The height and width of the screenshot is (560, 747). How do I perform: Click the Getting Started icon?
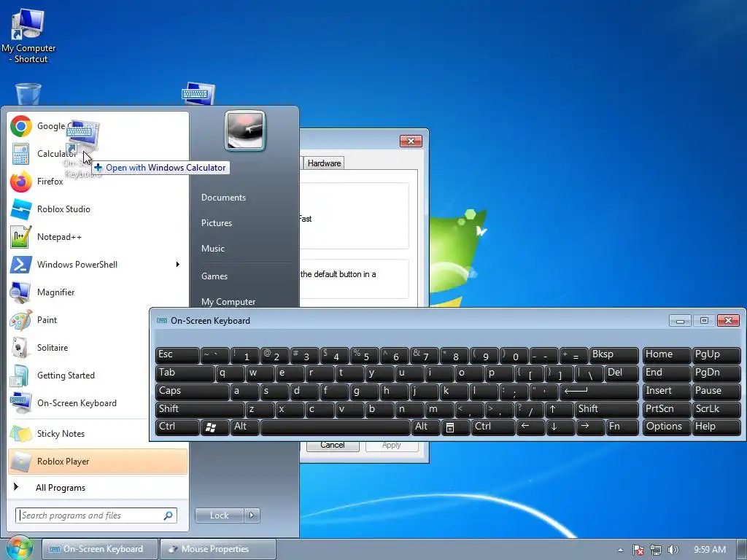[21, 376]
